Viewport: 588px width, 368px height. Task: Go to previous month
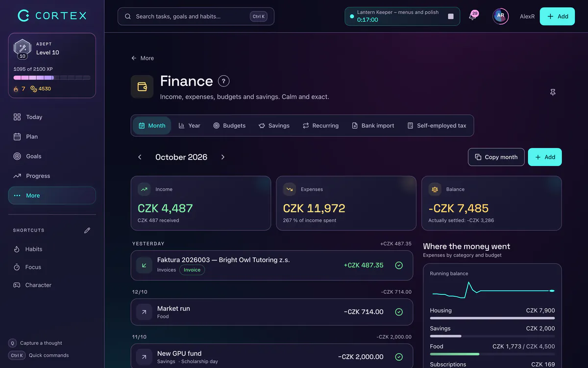tap(140, 157)
